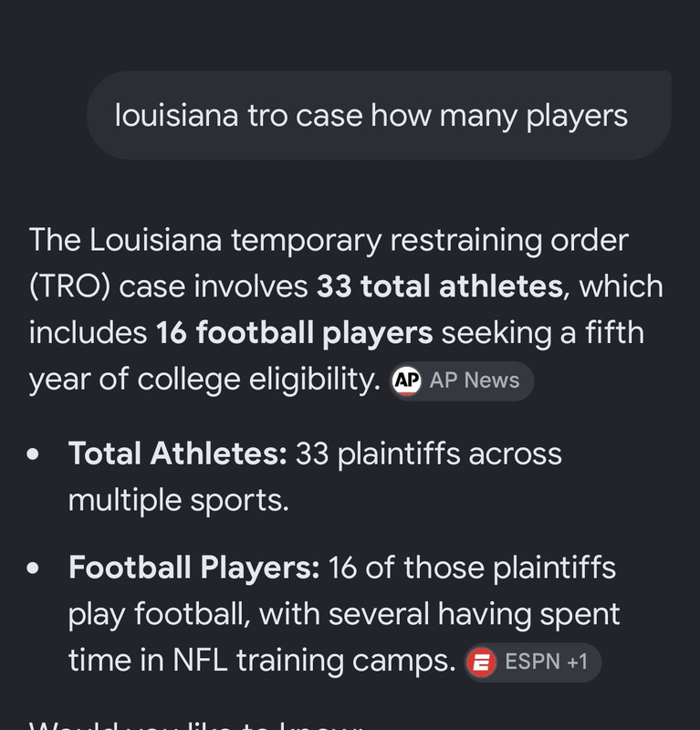Click the "seeking a fifth" phrase

(543, 333)
